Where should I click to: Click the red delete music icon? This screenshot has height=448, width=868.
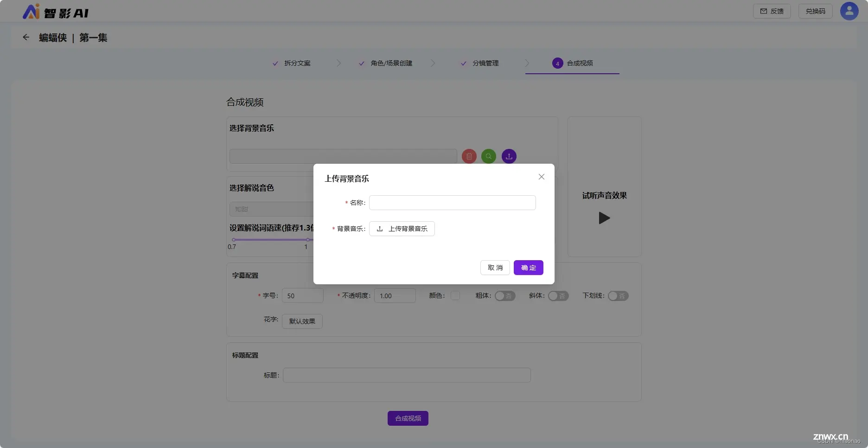(x=469, y=156)
